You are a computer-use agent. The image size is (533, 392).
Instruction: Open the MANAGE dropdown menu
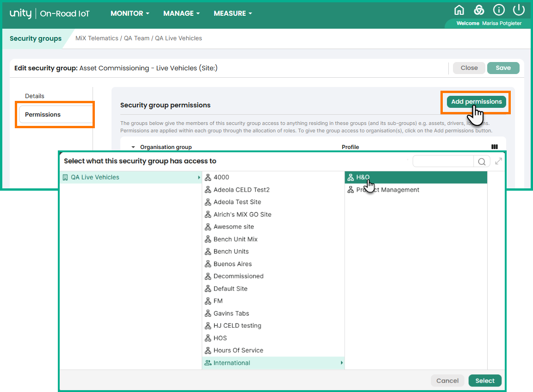pyautogui.click(x=181, y=13)
